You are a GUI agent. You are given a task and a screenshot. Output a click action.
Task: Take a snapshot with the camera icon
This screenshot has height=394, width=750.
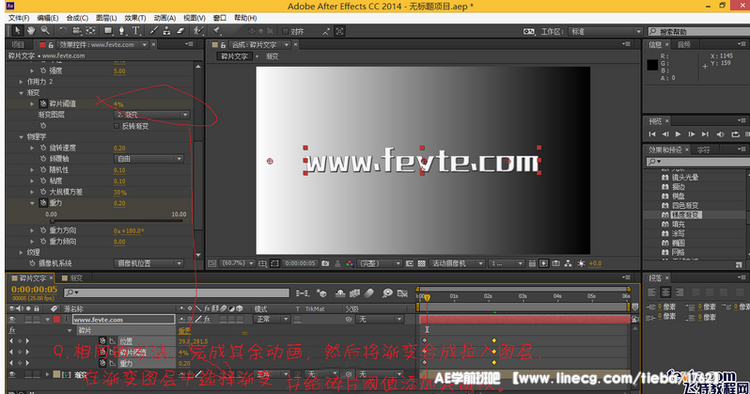pos(325,263)
